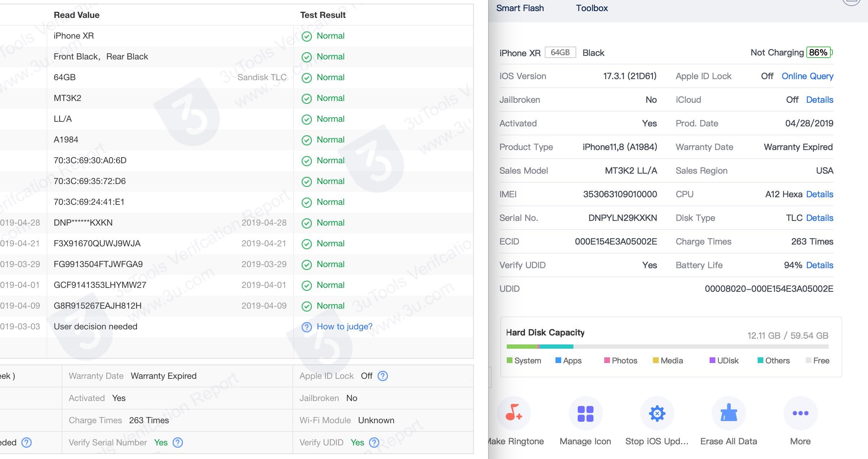
Task: Open the CPU Details link
Action: pos(820,194)
